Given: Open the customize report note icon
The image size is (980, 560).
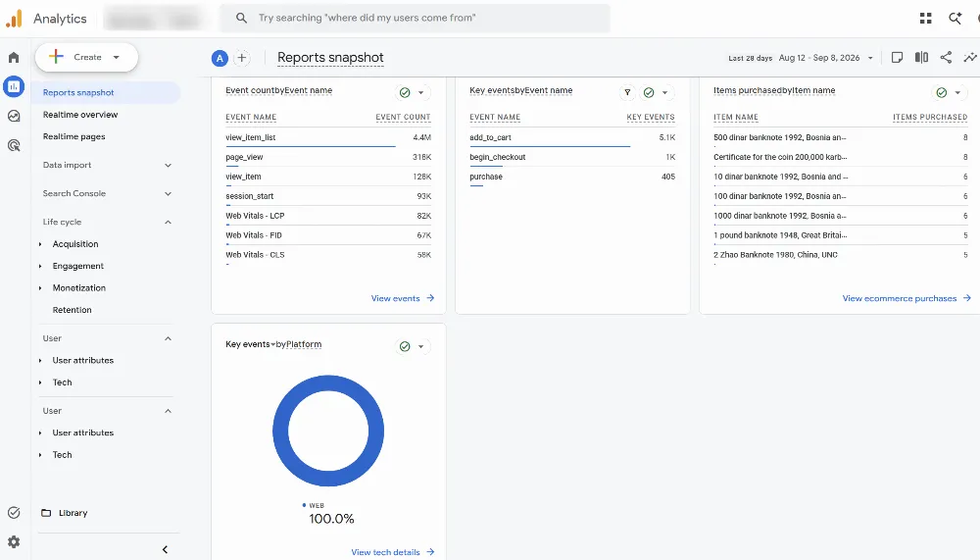Looking at the screenshot, I should click(897, 58).
